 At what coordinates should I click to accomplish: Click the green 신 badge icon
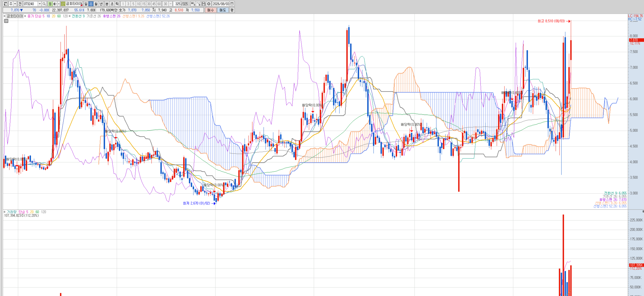(63, 4)
